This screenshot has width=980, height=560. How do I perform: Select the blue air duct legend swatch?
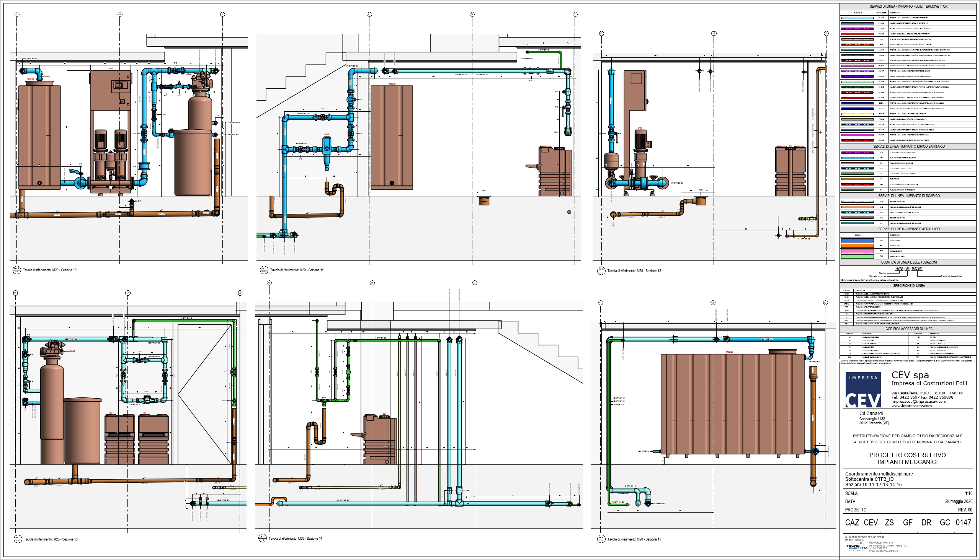click(857, 240)
